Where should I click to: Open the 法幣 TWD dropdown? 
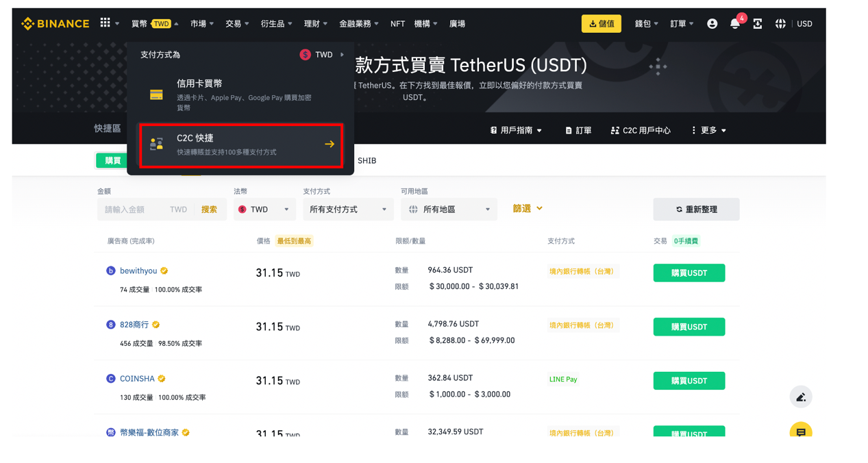[x=264, y=210]
